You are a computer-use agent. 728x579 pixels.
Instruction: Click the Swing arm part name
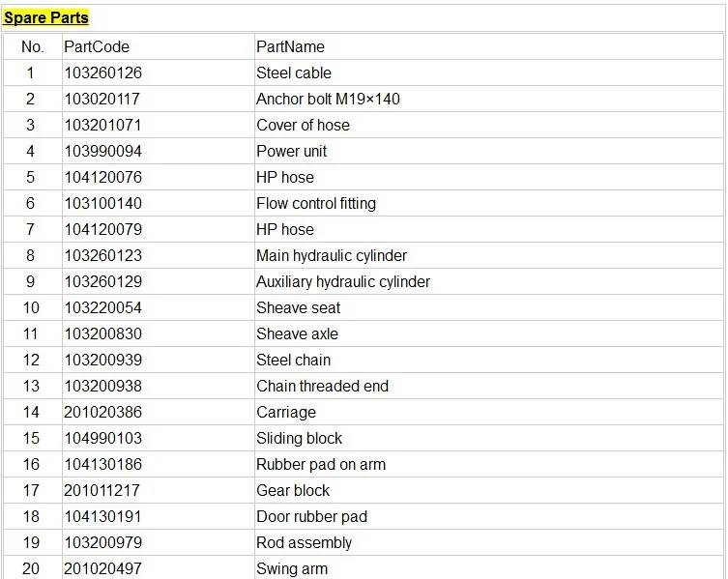292,568
